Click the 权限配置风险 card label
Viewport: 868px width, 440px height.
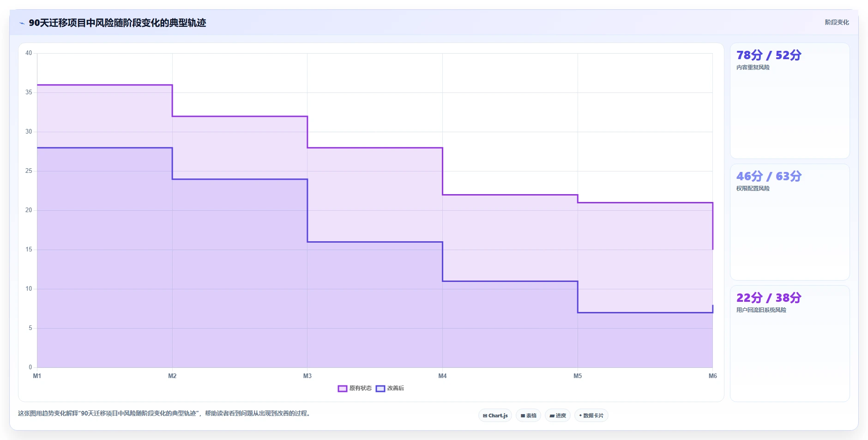(753, 189)
